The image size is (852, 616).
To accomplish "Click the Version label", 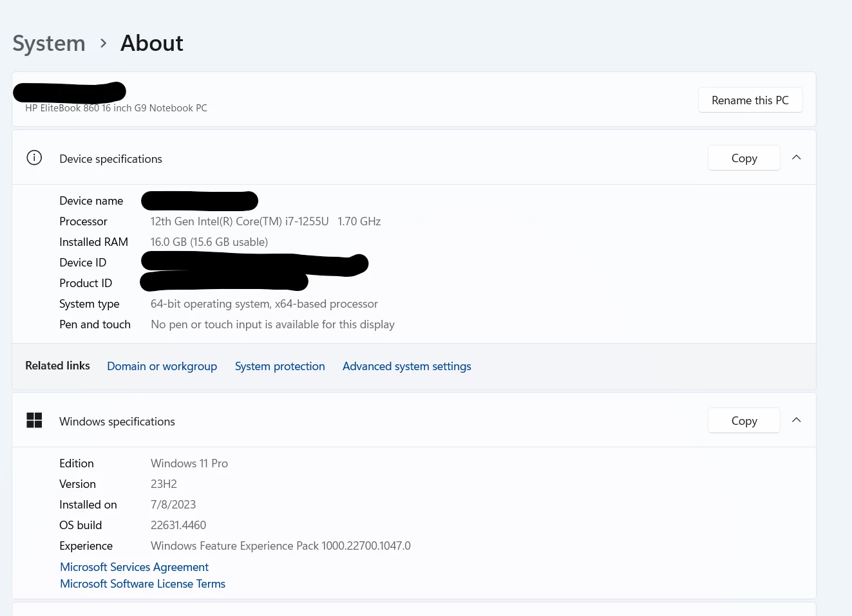I will point(77,484).
